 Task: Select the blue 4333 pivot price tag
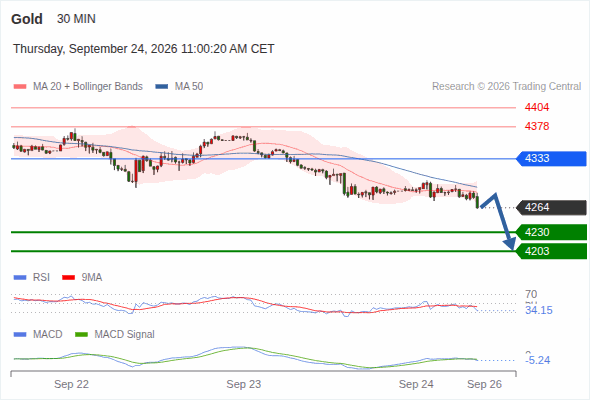click(551, 158)
